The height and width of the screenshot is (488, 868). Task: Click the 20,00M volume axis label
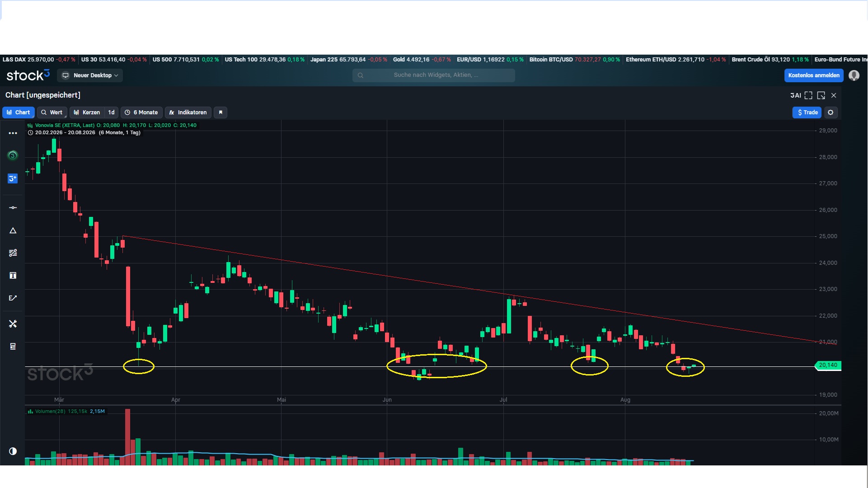[x=829, y=413]
